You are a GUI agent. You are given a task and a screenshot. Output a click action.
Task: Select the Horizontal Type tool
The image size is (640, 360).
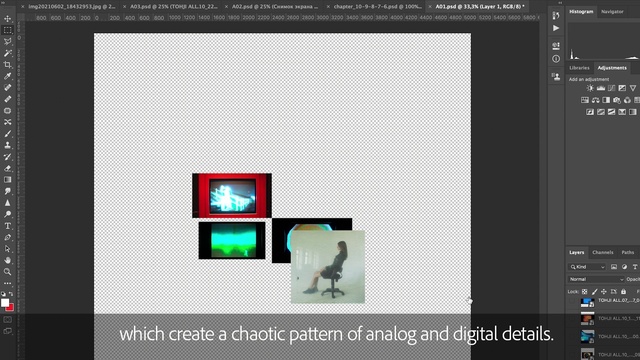click(x=7, y=226)
